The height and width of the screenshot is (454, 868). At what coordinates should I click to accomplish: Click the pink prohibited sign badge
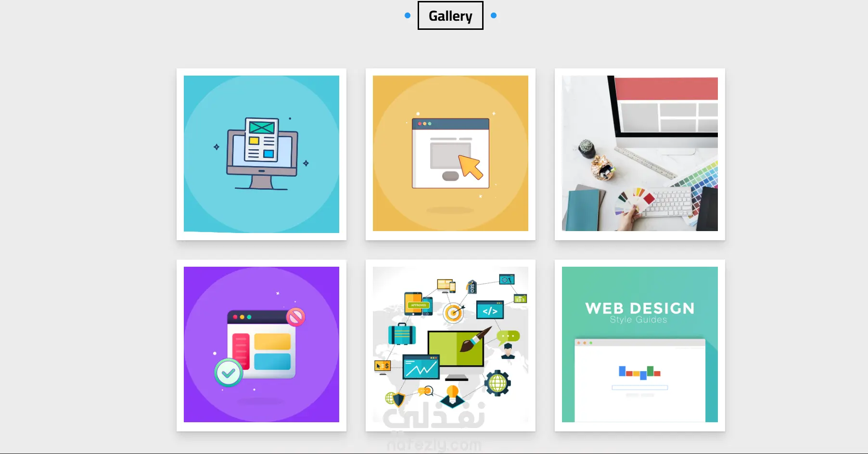coord(296,317)
